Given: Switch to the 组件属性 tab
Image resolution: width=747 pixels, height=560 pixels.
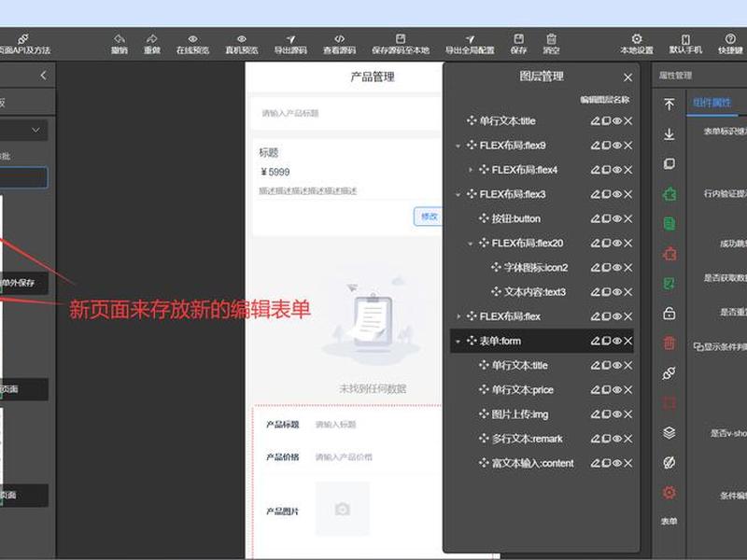Looking at the screenshot, I should (712, 103).
